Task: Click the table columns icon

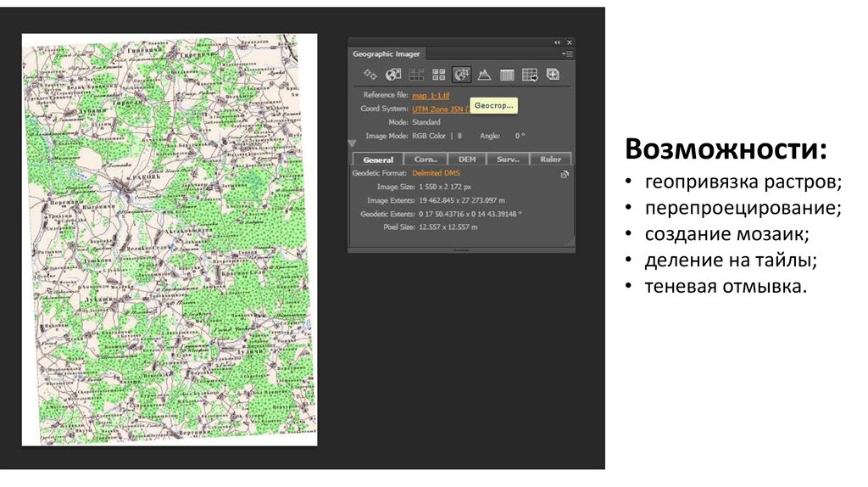Action: 507,75
